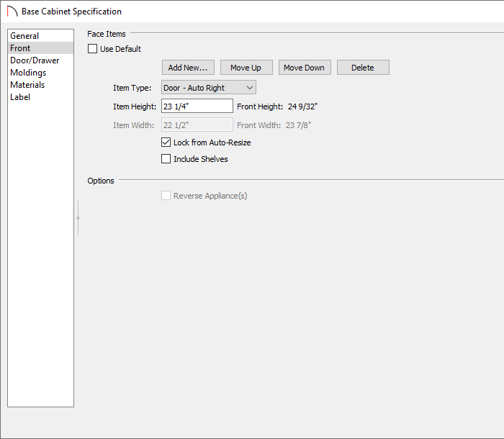The width and height of the screenshot is (504, 439).
Task: Tick the Include Shelves checkbox
Action: point(166,159)
